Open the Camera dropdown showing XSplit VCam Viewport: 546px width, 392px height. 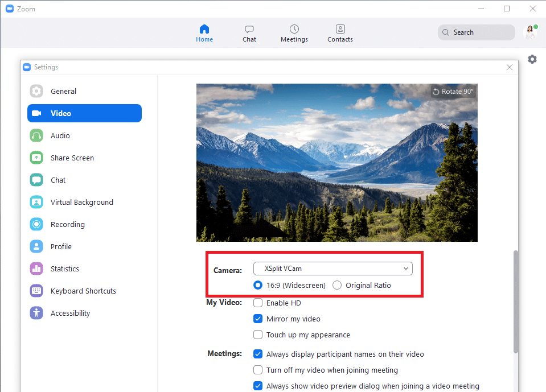[333, 269]
